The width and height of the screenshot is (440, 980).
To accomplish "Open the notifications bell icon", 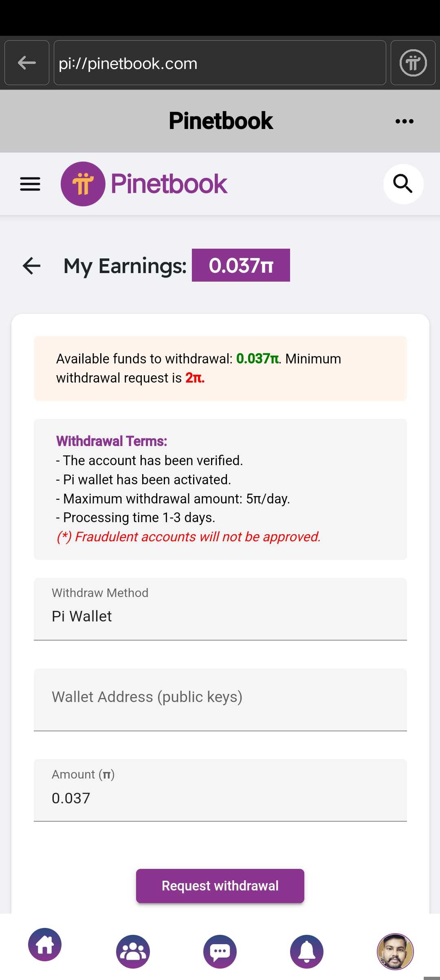I will click(307, 952).
